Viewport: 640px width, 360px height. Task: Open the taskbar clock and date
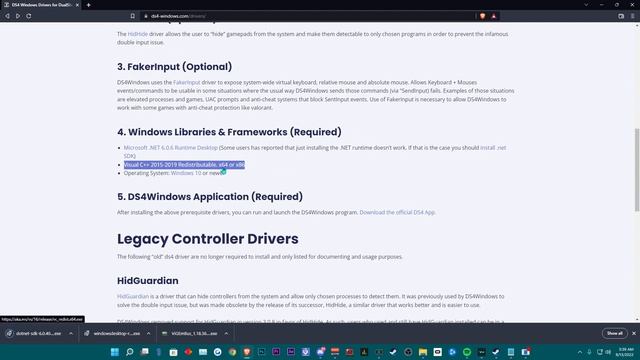[x=625, y=352]
